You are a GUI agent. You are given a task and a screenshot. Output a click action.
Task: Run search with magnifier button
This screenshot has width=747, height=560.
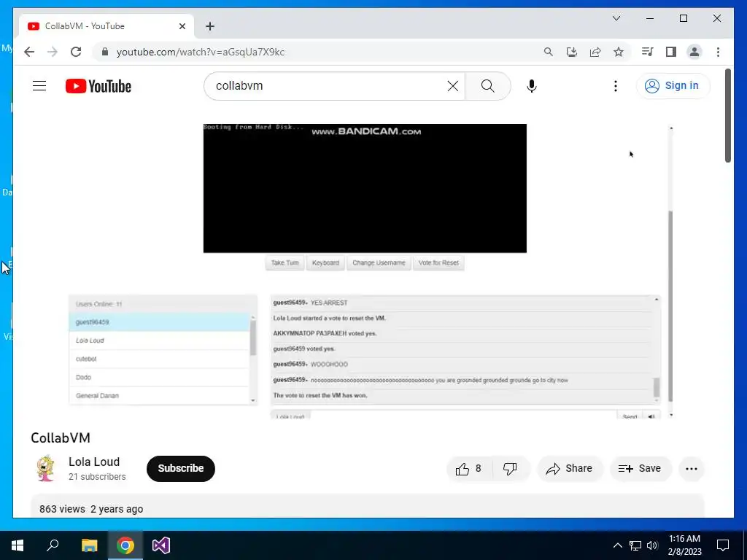(x=488, y=86)
